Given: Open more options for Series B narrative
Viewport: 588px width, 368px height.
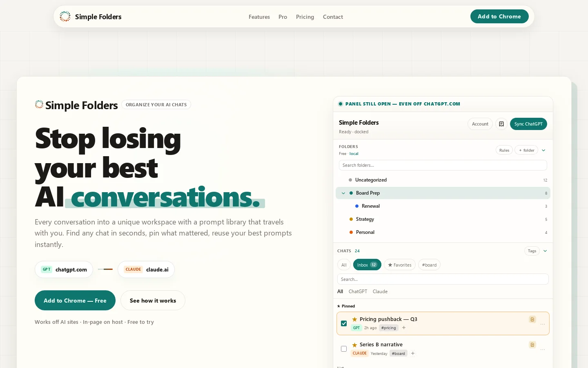Looking at the screenshot, I should [x=543, y=350].
